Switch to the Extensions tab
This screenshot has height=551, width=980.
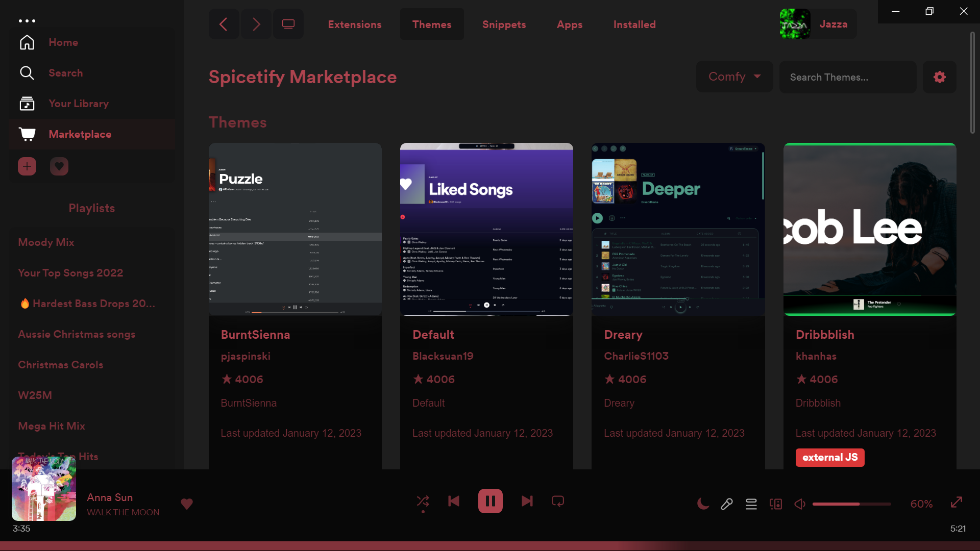pyautogui.click(x=355, y=24)
